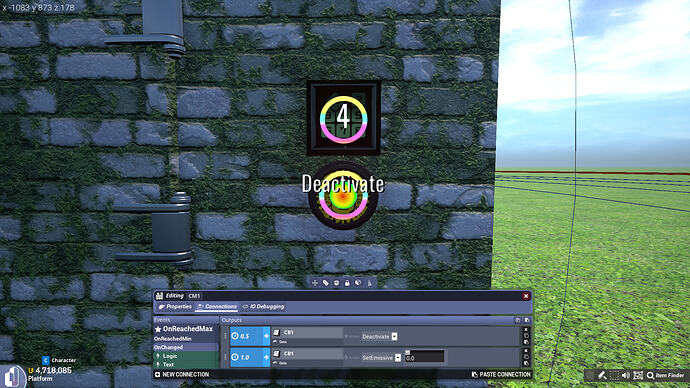Open the IO Debugging tab
This screenshot has height=388, width=690.
coord(264,307)
